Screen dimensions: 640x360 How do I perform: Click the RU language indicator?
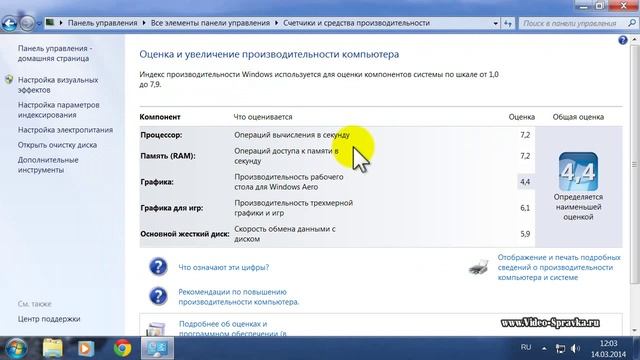point(526,347)
